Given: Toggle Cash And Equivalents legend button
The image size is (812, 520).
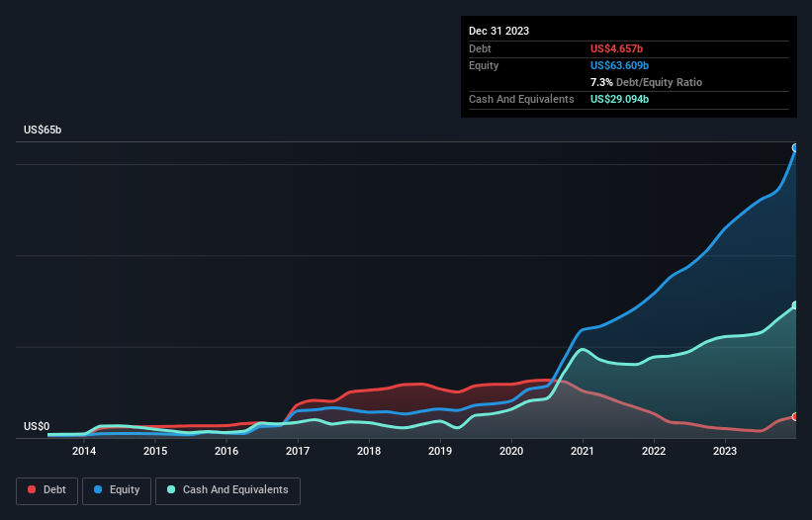Looking at the screenshot, I should point(227,490).
